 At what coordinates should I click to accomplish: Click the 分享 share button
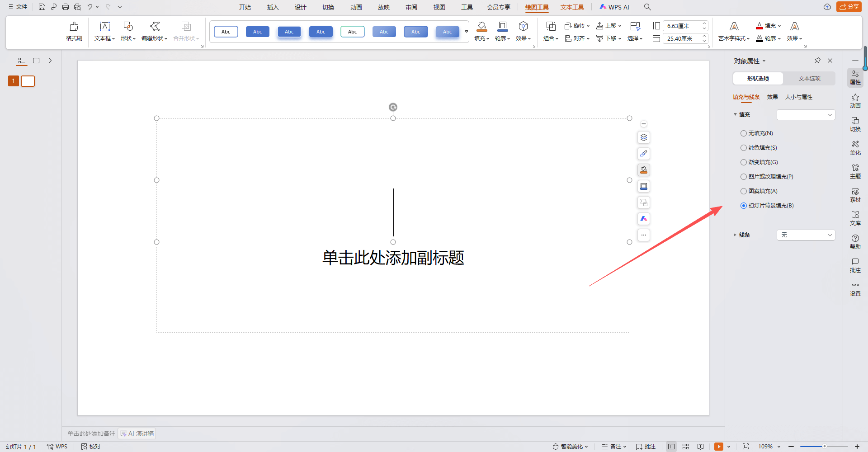tap(849, 7)
